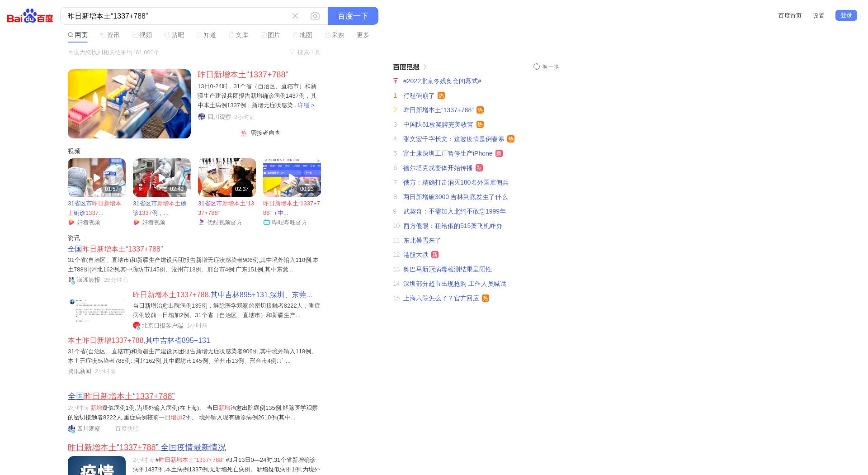Open hot search 行程码崩了
868x475 pixels.
[x=419, y=95]
